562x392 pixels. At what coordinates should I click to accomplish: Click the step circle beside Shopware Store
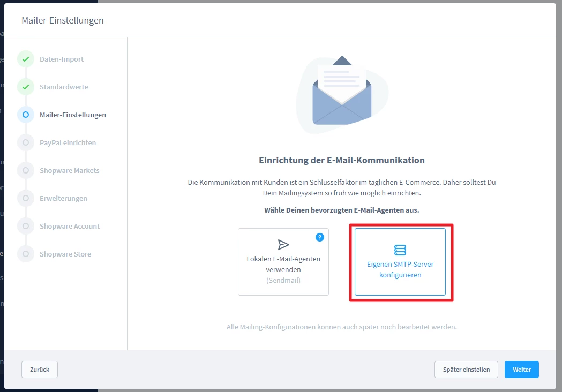(25, 254)
